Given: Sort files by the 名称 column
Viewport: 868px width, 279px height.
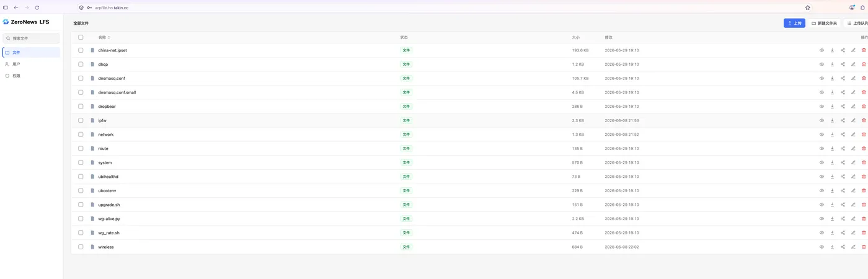Looking at the screenshot, I should tap(104, 37).
